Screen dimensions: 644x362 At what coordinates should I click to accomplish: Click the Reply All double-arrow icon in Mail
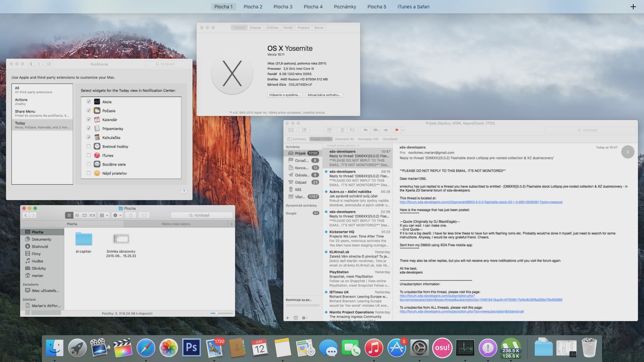376,130
